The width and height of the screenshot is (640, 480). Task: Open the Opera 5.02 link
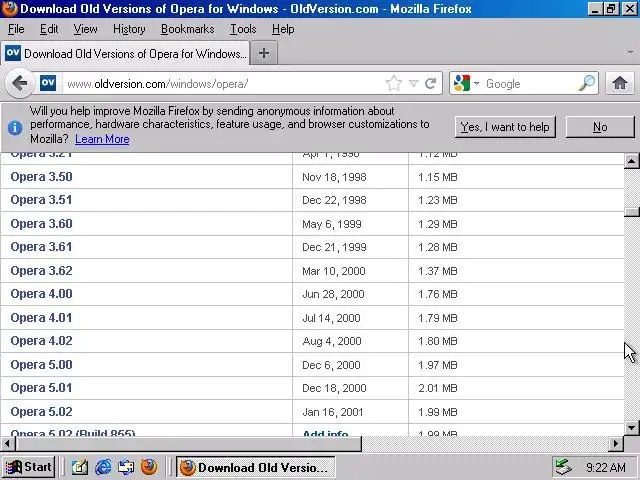(41, 411)
